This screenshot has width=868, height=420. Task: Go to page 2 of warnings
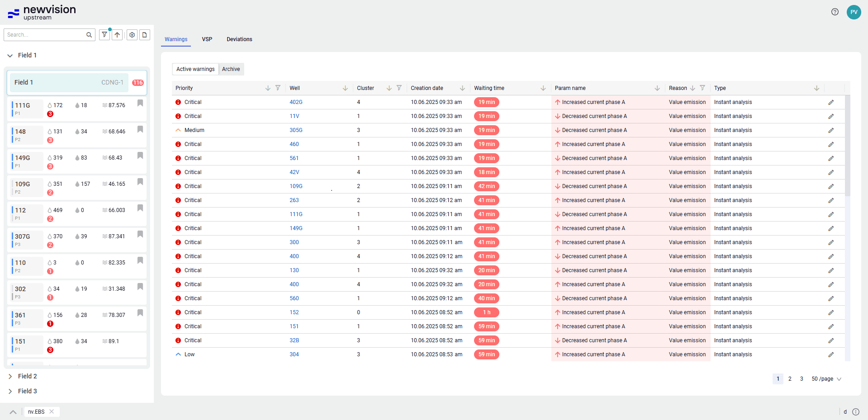point(790,379)
